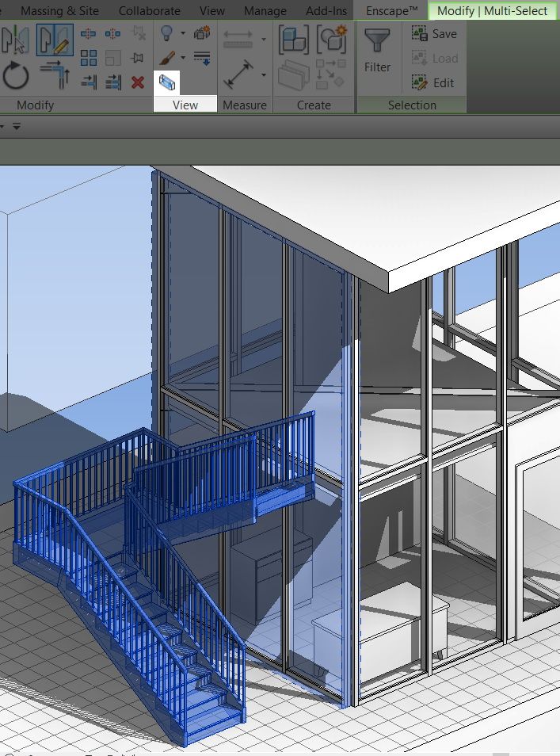Delete selection with the red X
The width and height of the screenshot is (560, 756).
point(138,82)
